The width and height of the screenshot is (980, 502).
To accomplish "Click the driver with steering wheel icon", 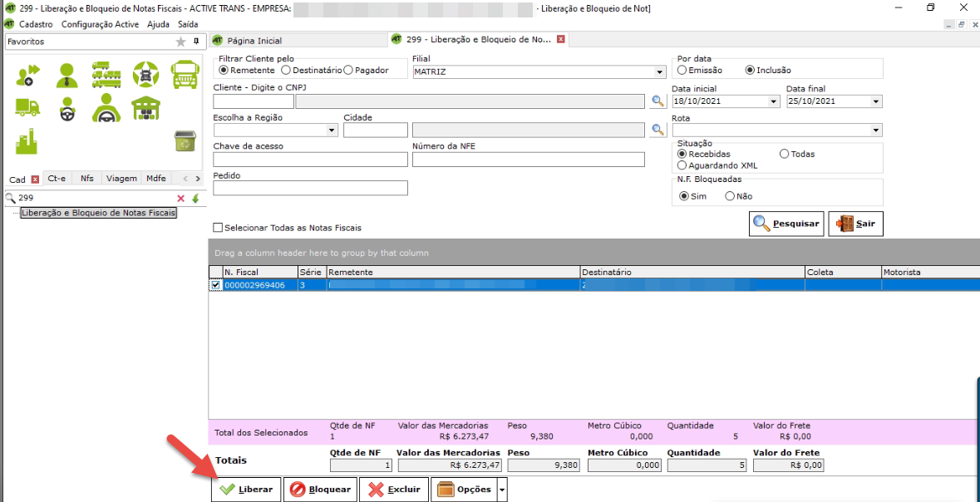I will pos(106,108).
